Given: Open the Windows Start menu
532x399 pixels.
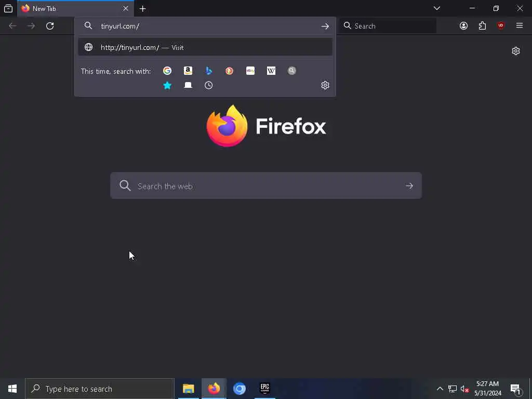Looking at the screenshot, I should [12, 389].
